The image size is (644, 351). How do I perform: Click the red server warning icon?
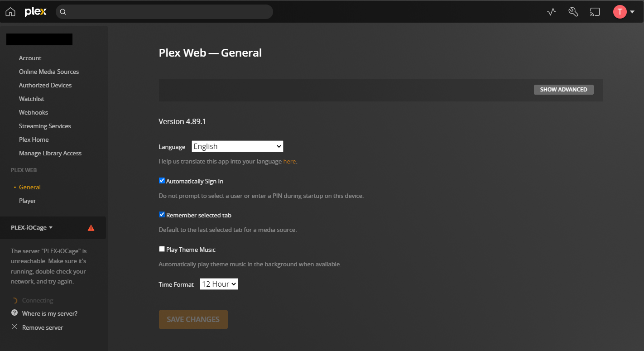coord(91,228)
